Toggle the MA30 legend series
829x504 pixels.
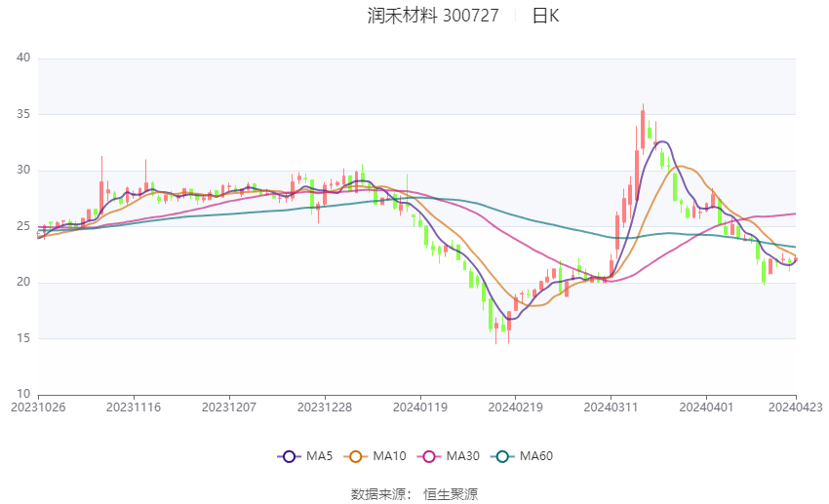(x=449, y=456)
